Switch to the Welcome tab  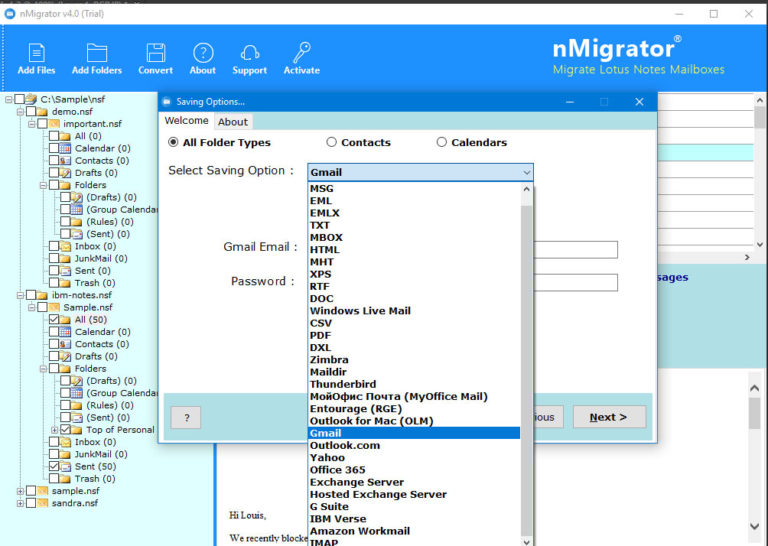coord(186,120)
